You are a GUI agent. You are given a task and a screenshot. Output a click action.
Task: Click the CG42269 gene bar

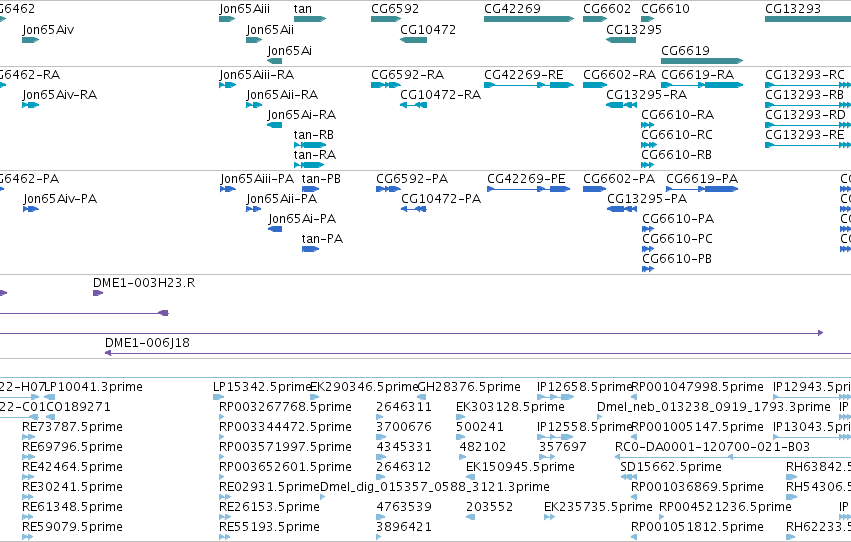pos(529,19)
